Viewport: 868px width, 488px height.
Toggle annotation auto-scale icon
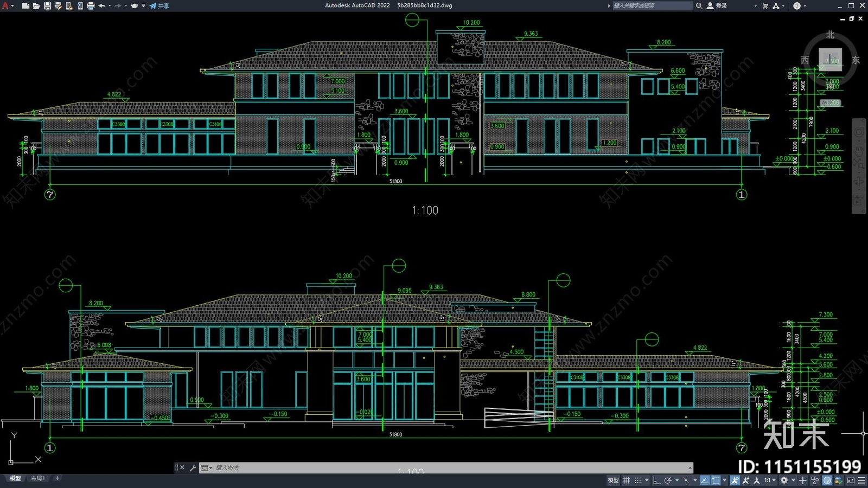point(746,480)
